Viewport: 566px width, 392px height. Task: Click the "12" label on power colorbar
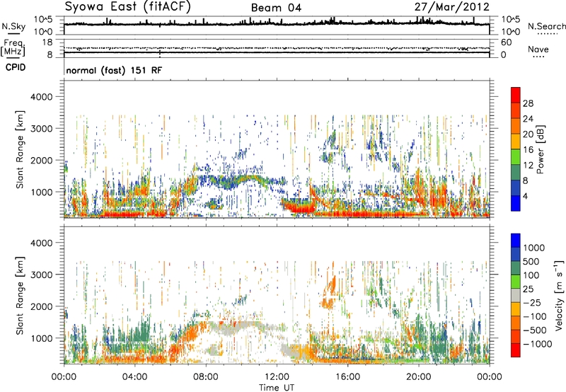point(528,166)
